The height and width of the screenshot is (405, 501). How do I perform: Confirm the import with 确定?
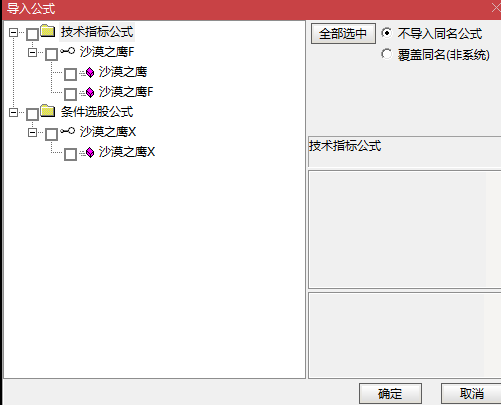(x=390, y=393)
